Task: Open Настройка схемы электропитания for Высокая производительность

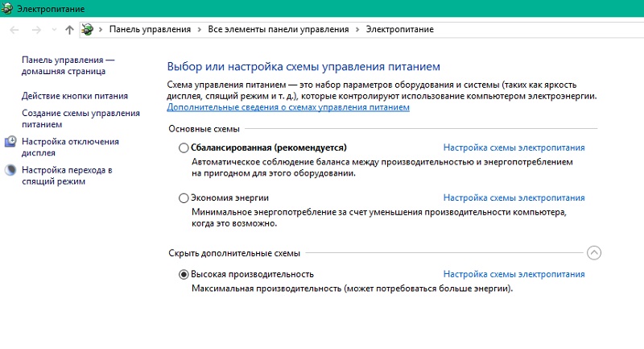Action: pyautogui.click(x=514, y=274)
